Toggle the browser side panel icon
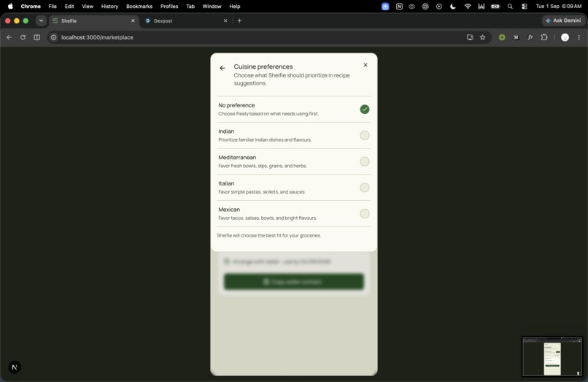The image size is (588, 382). tap(36, 37)
